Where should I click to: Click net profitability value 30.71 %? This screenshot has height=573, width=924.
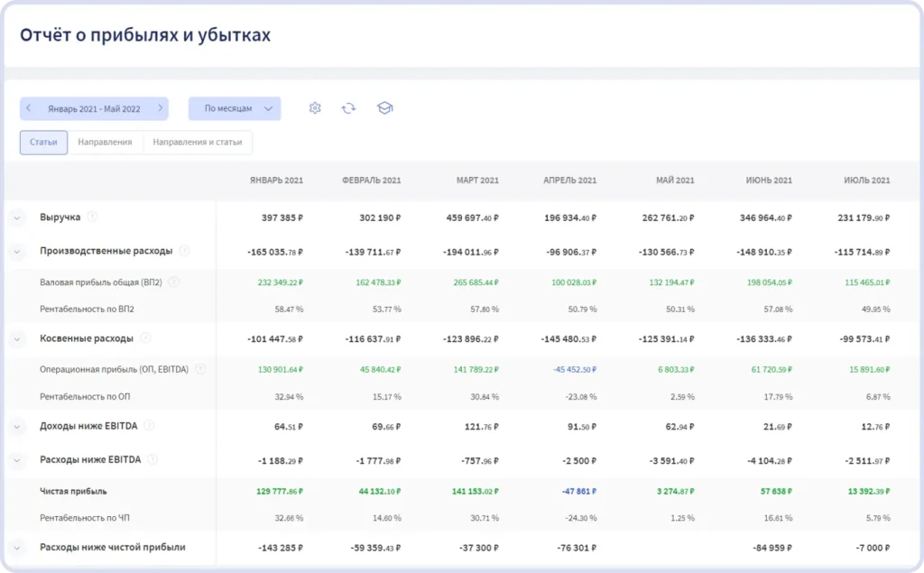coord(485,518)
